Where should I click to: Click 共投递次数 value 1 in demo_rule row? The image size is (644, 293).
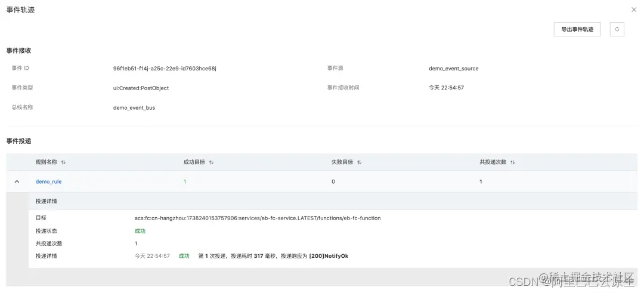pyautogui.click(x=481, y=181)
